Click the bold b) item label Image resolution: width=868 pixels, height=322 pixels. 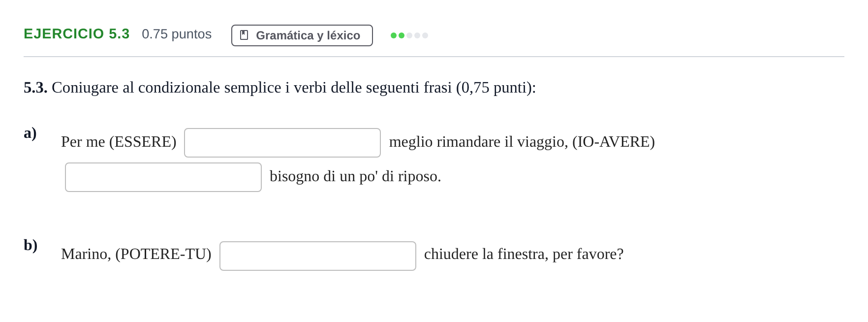pos(31,245)
